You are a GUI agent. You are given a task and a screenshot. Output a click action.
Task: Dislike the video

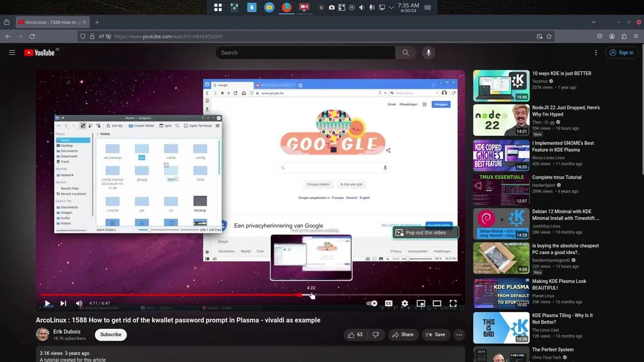click(x=375, y=334)
